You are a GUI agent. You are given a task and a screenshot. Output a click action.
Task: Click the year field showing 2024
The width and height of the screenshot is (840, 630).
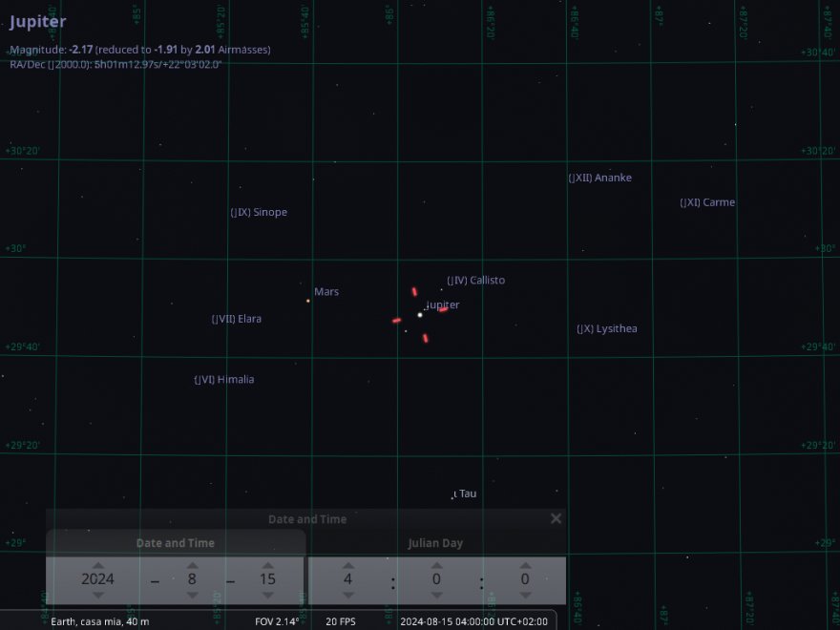point(97,579)
